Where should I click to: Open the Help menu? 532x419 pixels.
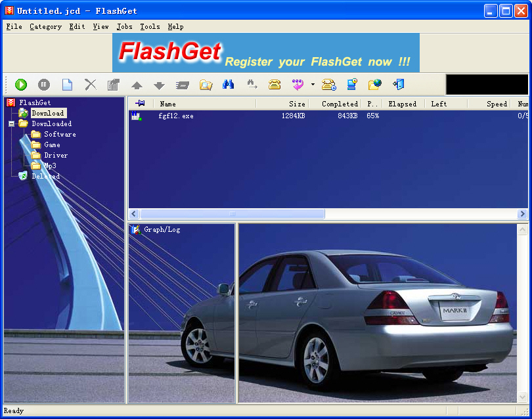[175, 26]
